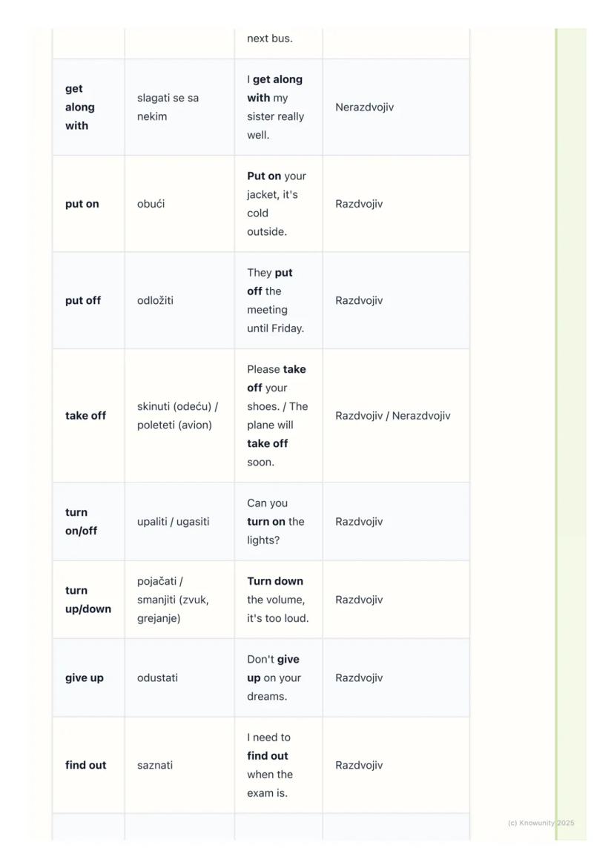This screenshot has width=614, height=868.
Task: Select the 'find out' phrasal verb cell
Action: (x=85, y=765)
